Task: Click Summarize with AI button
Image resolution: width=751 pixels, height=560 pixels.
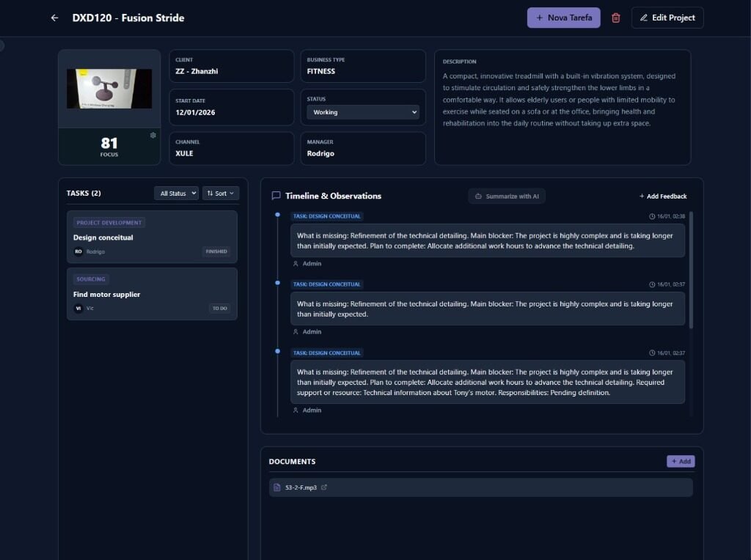Action: (507, 196)
